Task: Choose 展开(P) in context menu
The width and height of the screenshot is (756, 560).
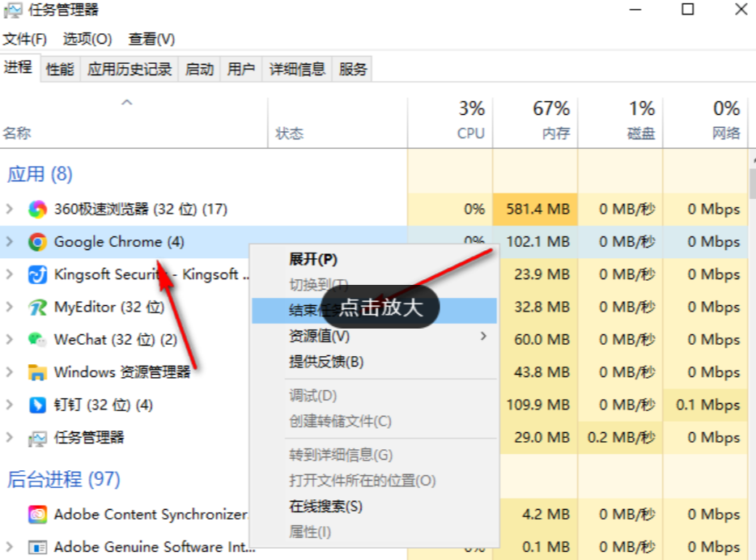Action: coord(374,259)
